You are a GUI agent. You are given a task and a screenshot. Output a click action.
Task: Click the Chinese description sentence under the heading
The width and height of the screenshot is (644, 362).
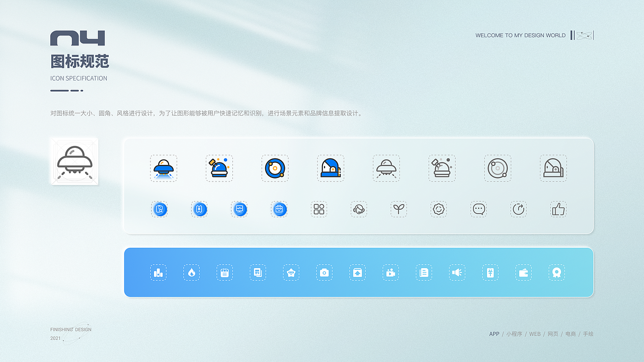[206, 113]
